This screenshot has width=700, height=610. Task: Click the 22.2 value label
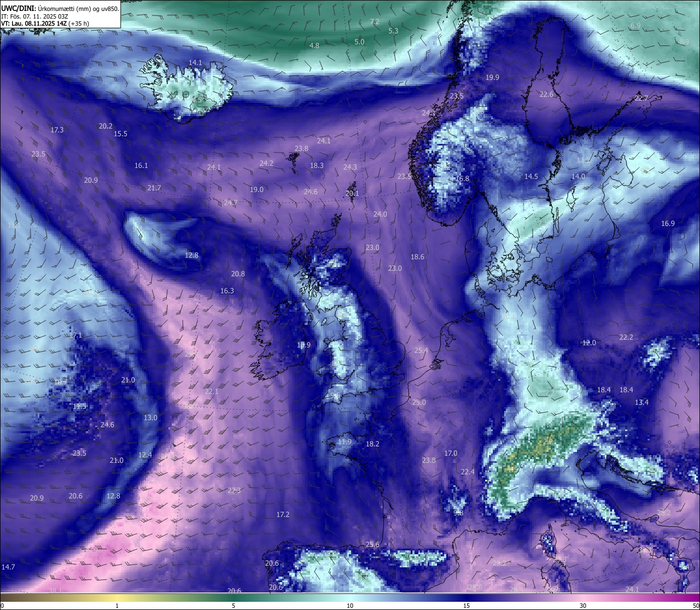point(626,338)
